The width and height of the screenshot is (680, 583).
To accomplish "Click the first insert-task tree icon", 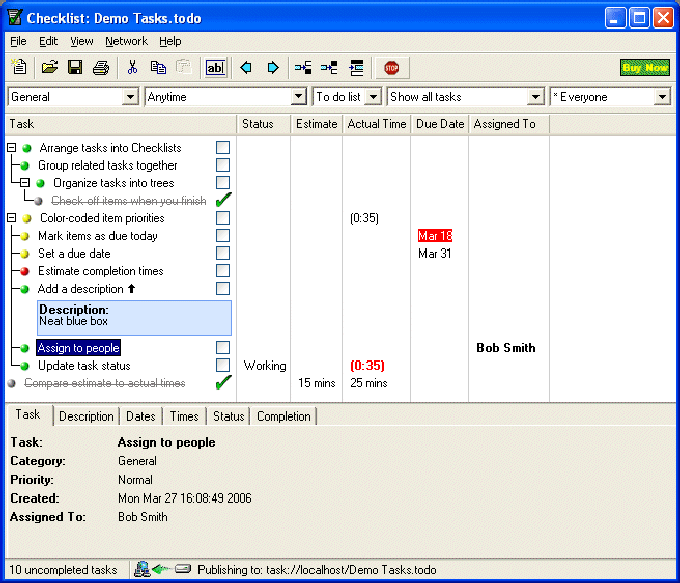I will pos(303,68).
